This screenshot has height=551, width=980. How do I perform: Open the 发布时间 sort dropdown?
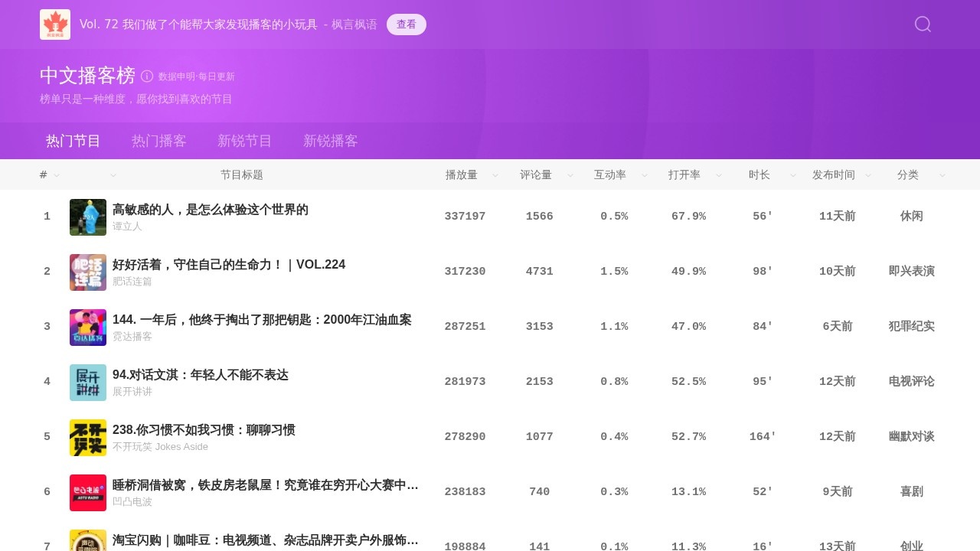click(x=867, y=174)
